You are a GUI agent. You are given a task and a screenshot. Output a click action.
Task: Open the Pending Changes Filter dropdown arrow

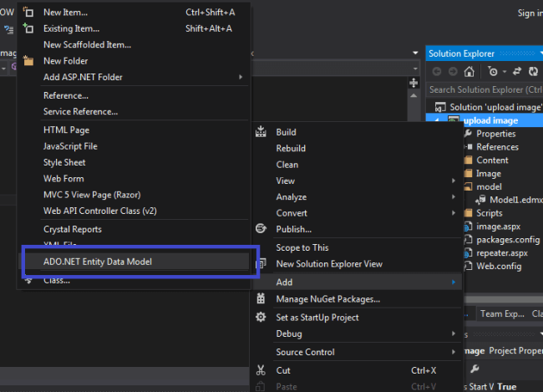pyautogui.click(x=505, y=72)
